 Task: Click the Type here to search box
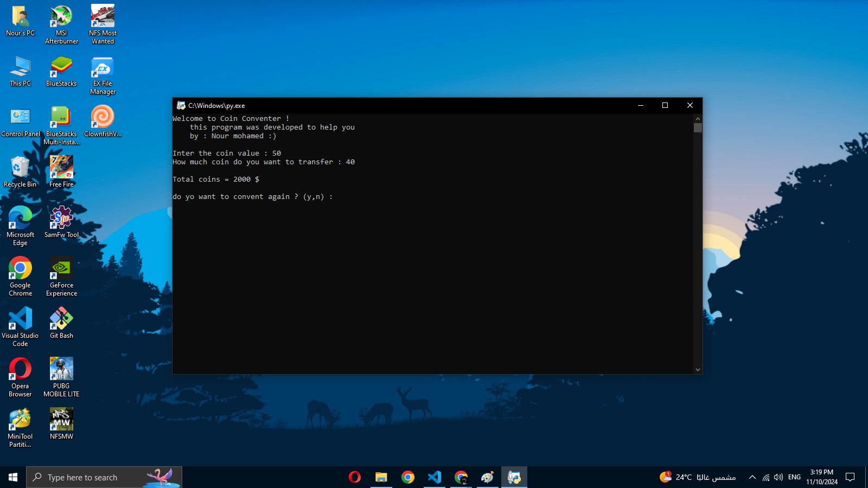click(104, 477)
